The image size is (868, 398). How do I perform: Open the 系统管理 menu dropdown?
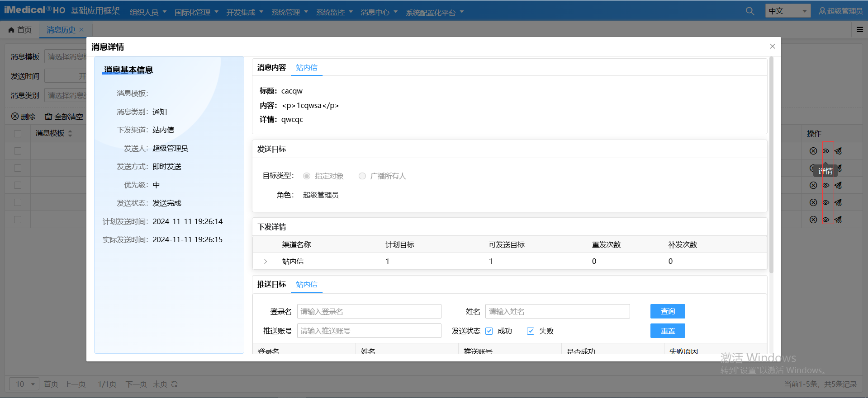coord(289,12)
